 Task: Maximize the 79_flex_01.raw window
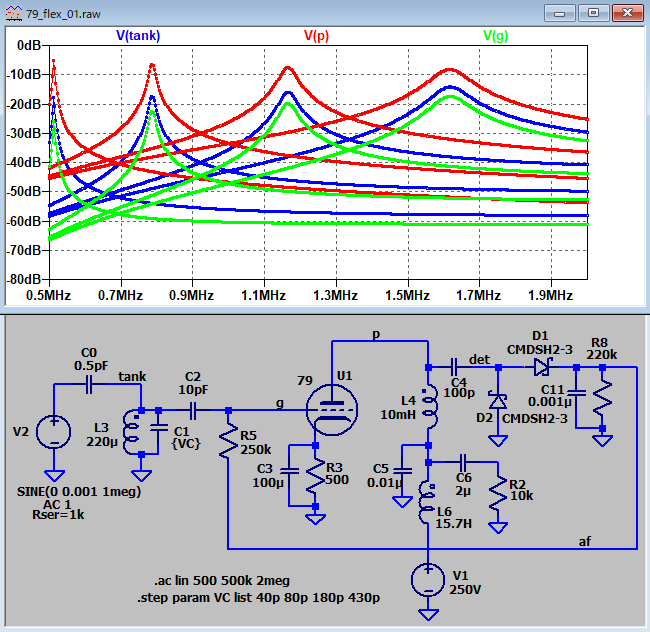pyautogui.click(x=593, y=13)
